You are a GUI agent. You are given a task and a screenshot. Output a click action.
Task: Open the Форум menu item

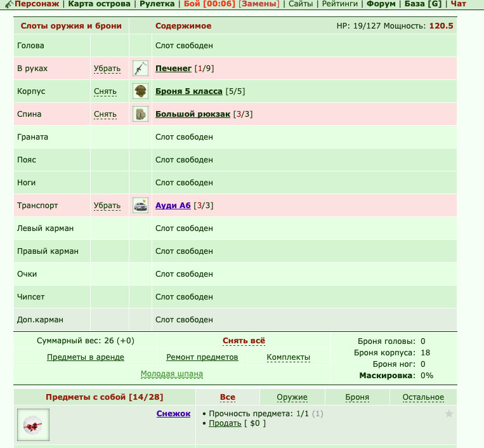(381, 4)
